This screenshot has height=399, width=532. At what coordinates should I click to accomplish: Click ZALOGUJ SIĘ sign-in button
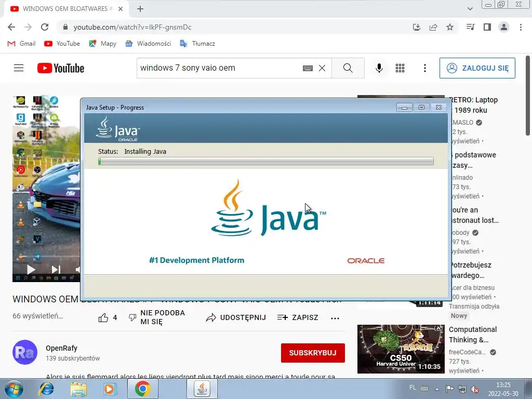click(477, 68)
